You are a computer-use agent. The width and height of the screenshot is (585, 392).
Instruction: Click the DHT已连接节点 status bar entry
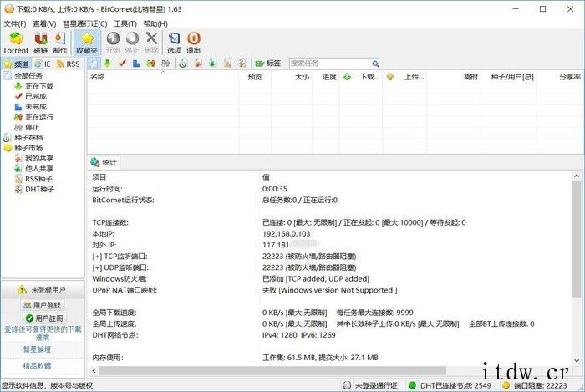(x=450, y=385)
